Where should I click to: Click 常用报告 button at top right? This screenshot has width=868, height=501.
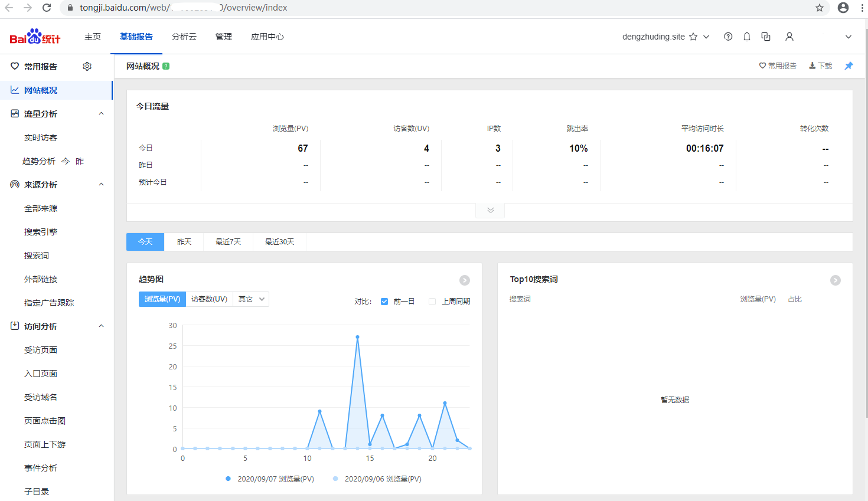point(778,66)
